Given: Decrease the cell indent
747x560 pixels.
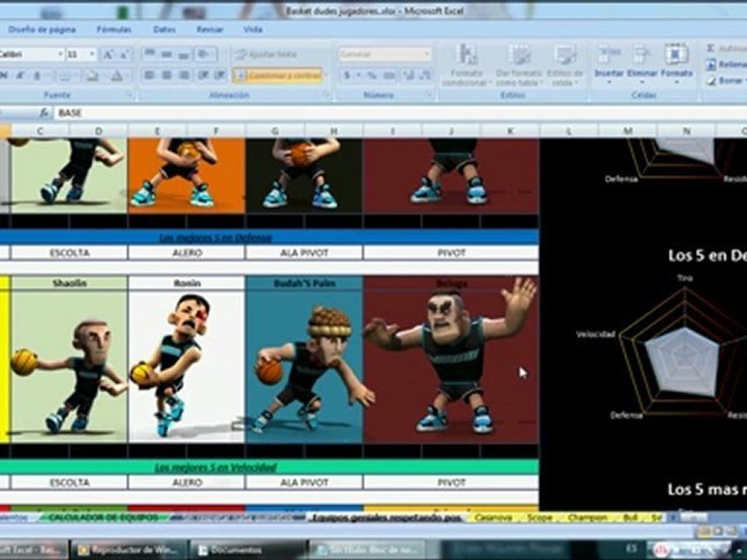Looking at the screenshot, I should [203, 75].
